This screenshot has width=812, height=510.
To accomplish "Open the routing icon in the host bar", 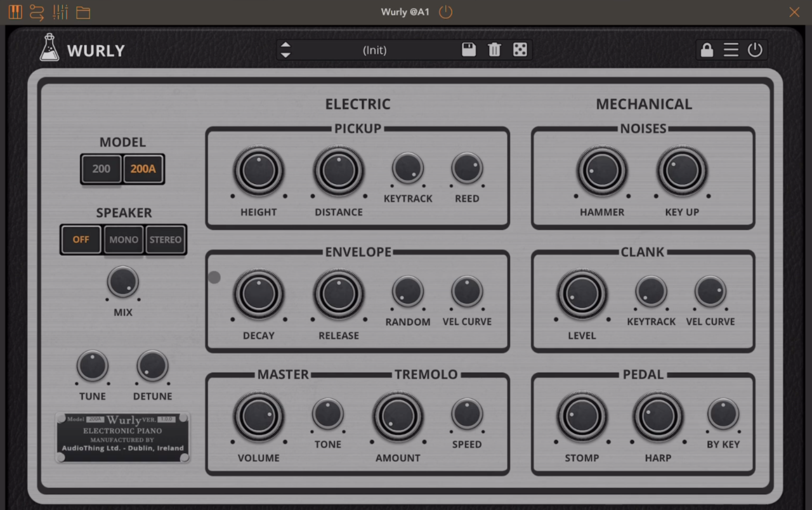I will (37, 12).
